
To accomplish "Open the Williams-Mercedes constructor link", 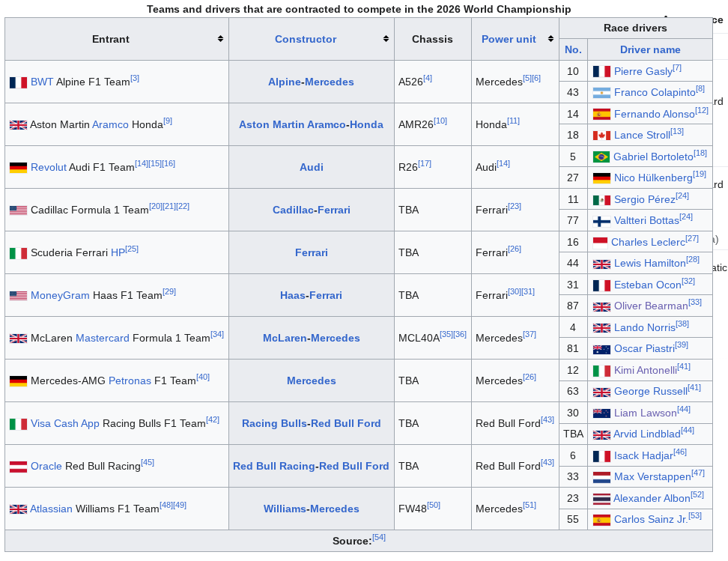I will (311, 509).
